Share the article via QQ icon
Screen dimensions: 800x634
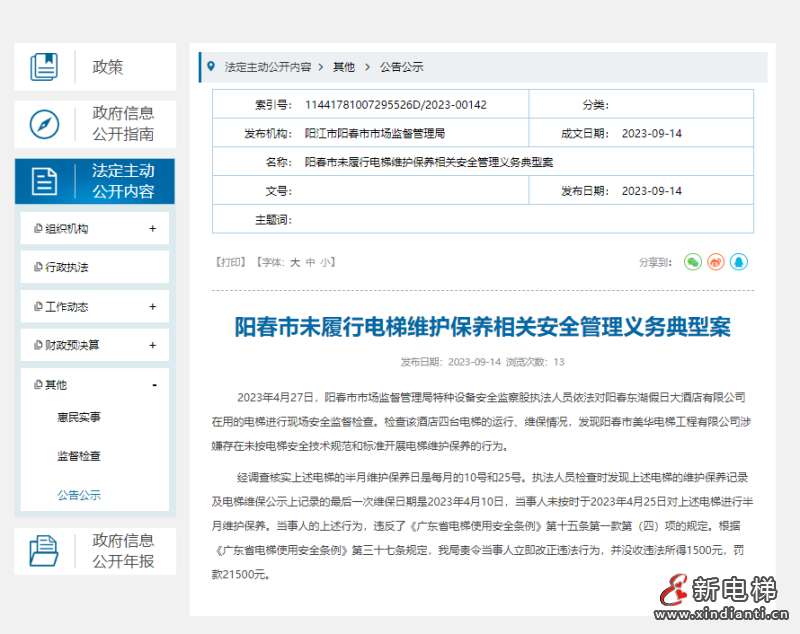coord(739,262)
